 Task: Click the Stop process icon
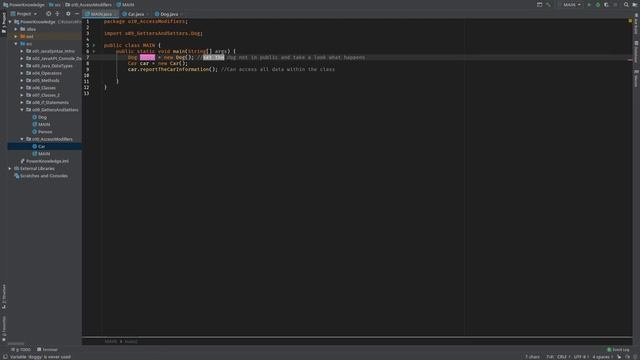point(615,5)
